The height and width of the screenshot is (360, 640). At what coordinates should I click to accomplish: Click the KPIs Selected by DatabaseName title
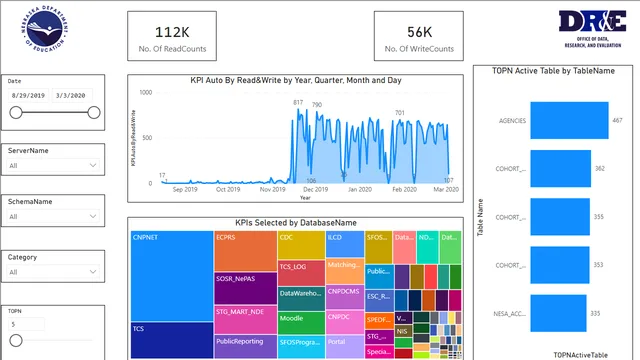tap(296, 223)
